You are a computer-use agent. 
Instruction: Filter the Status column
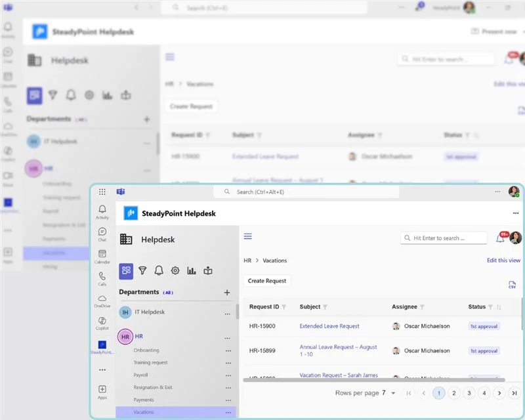[x=490, y=306]
